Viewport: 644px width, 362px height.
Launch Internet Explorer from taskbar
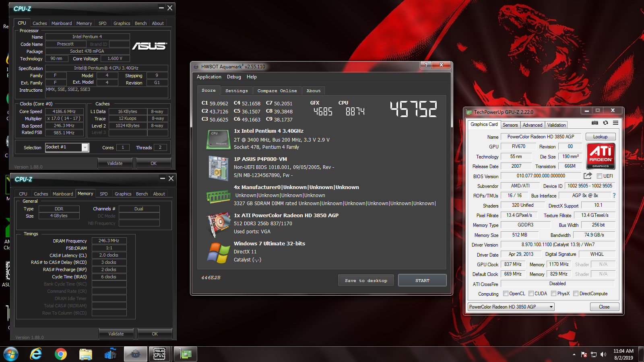[36, 354]
